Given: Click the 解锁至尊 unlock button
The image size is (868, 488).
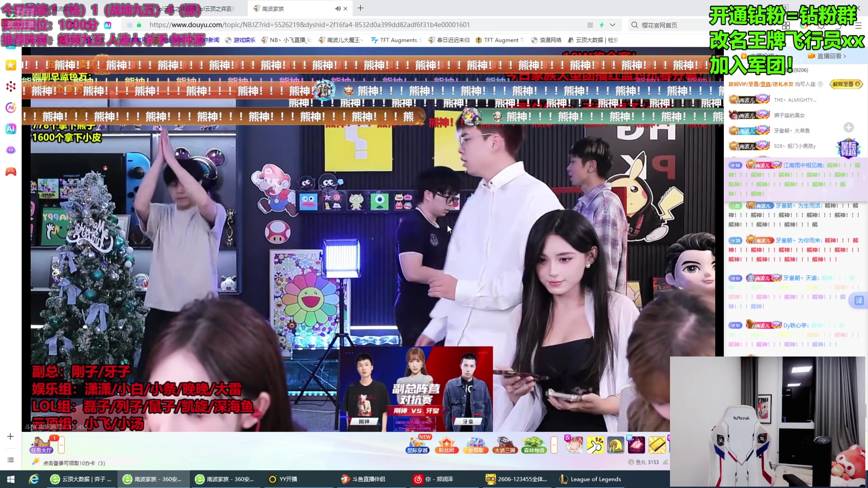Looking at the screenshot, I should pyautogui.click(x=846, y=84).
